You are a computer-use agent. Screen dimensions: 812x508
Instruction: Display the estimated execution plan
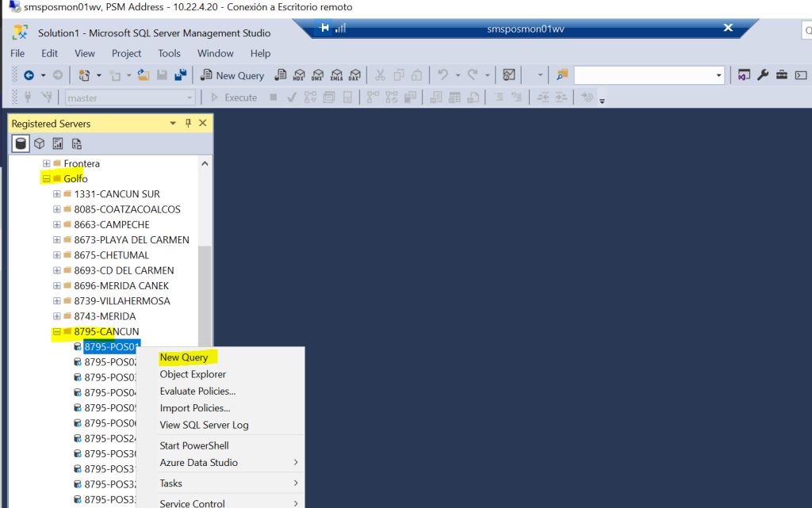pos(310,97)
